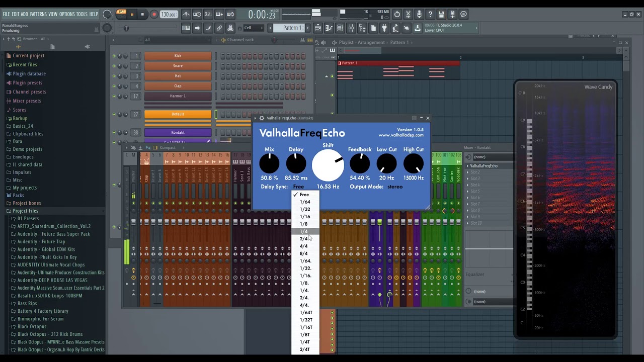Open the PATTERNS menu

[38, 14]
